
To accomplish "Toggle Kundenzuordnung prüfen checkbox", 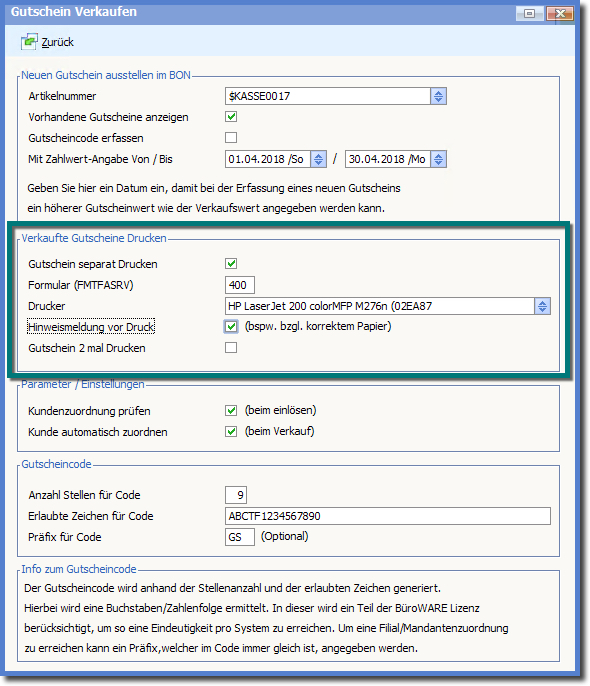I will 231,411.
